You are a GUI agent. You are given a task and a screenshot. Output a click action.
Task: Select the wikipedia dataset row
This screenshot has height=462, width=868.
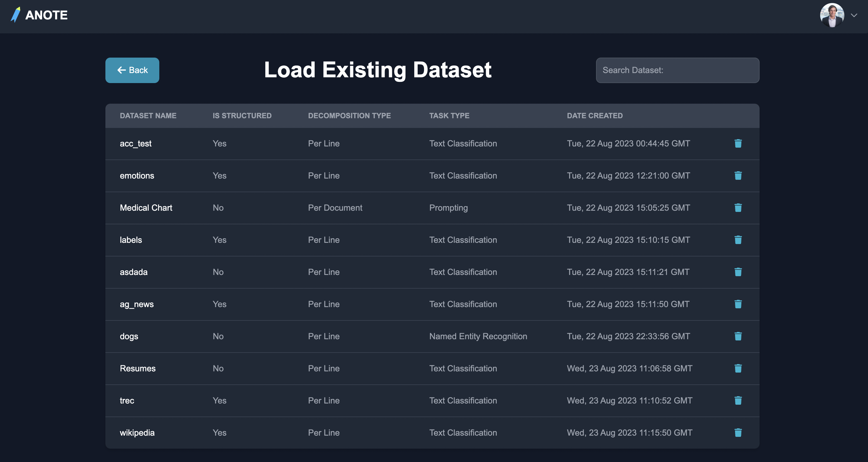[137, 433]
